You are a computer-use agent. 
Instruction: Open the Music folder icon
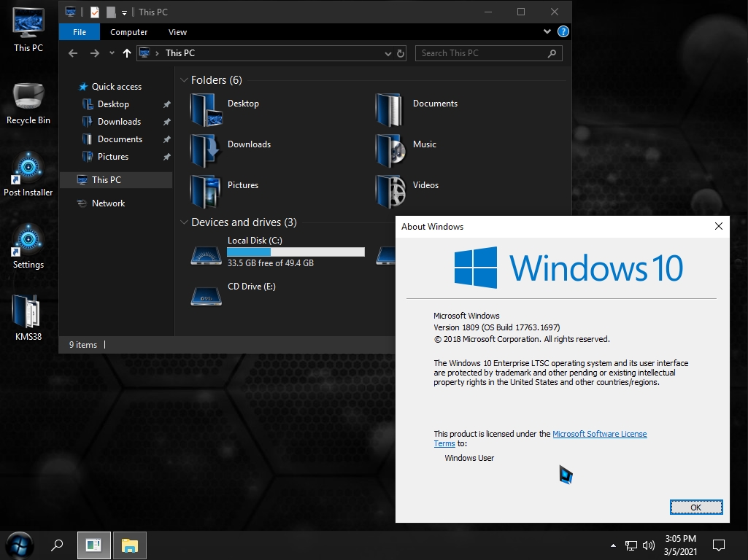[x=391, y=151]
